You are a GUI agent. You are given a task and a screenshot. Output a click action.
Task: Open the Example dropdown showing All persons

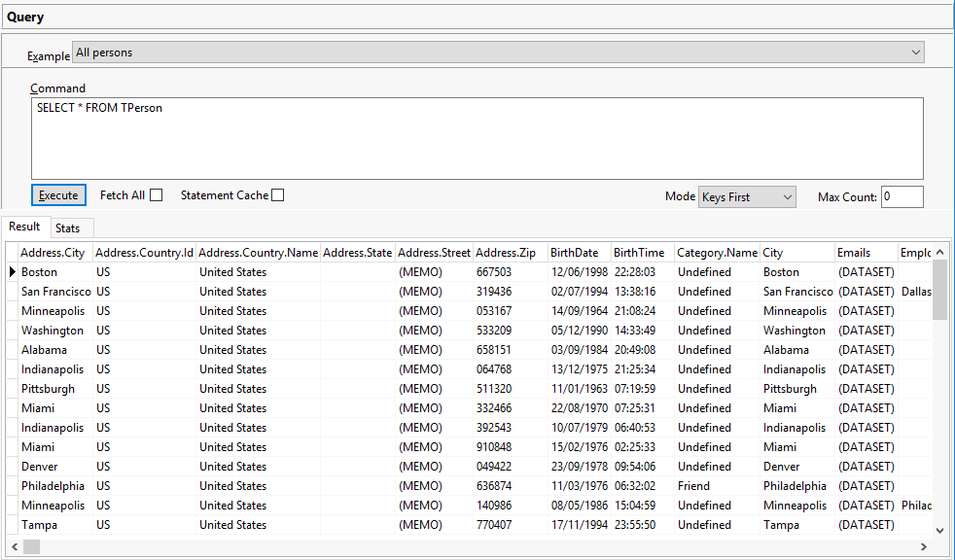498,52
